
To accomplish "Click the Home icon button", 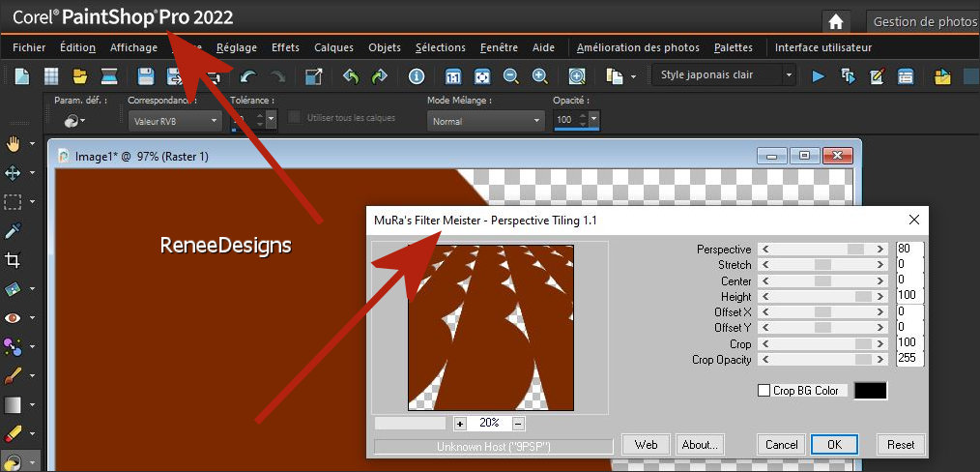I will point(836,22).
